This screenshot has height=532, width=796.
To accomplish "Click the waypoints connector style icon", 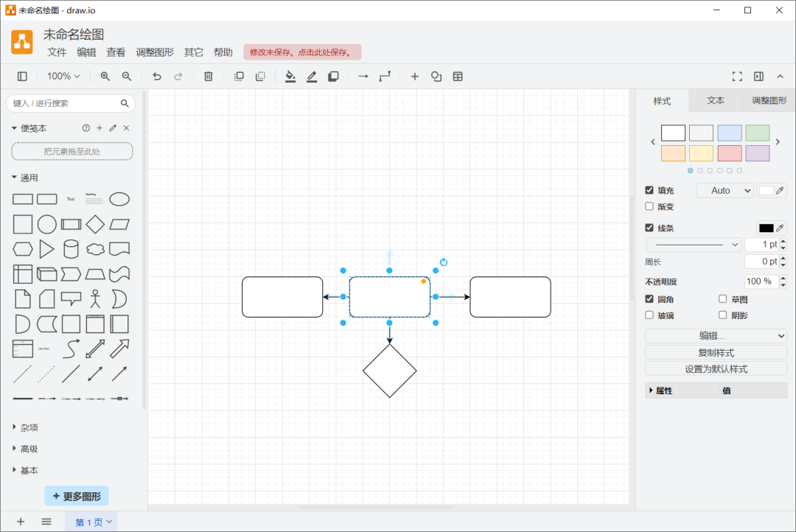I will [x=385, y=77].
